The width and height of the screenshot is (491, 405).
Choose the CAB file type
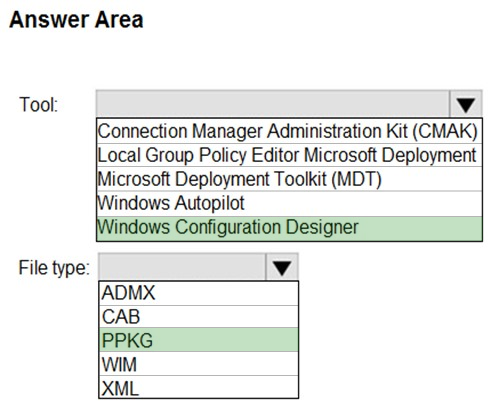[198, 316]
